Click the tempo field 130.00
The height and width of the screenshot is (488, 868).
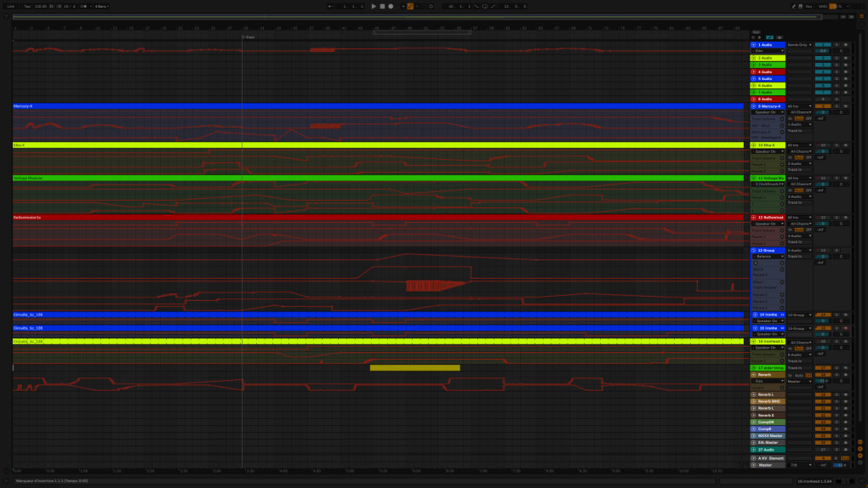click(x=41, y=6)
